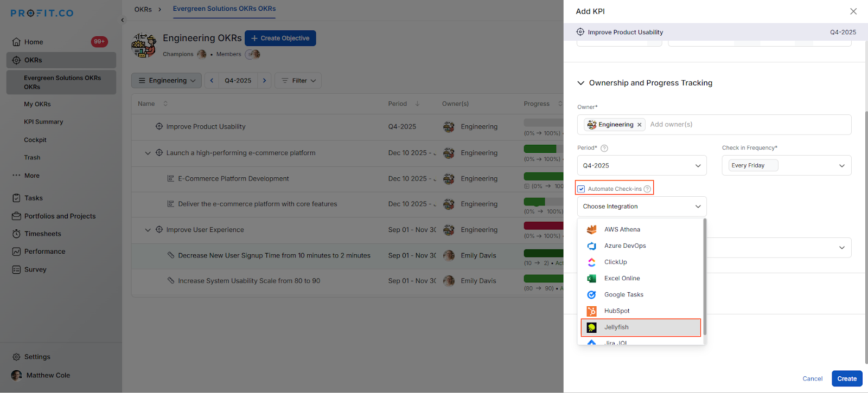Go to next period arrow
The height and width of the screenshot is (393, 868).
(x=264, y=80)
